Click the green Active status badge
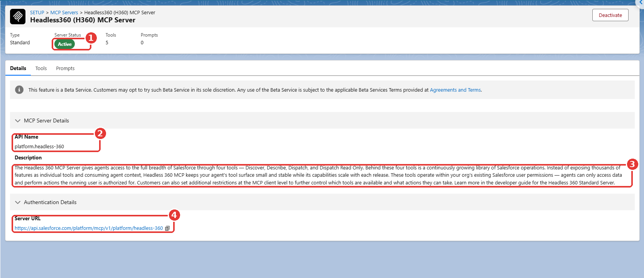Viewport: 644px width, 278px height. pos(65,44)
